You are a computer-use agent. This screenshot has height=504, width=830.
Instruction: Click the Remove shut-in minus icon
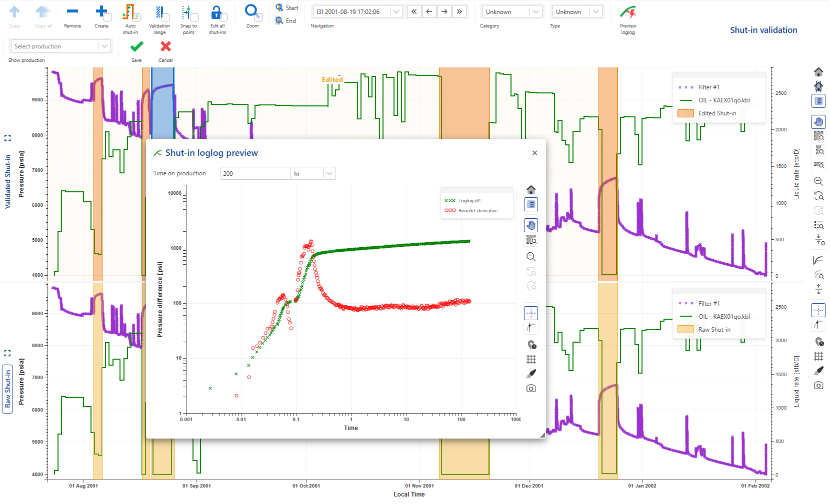point(72,12)
